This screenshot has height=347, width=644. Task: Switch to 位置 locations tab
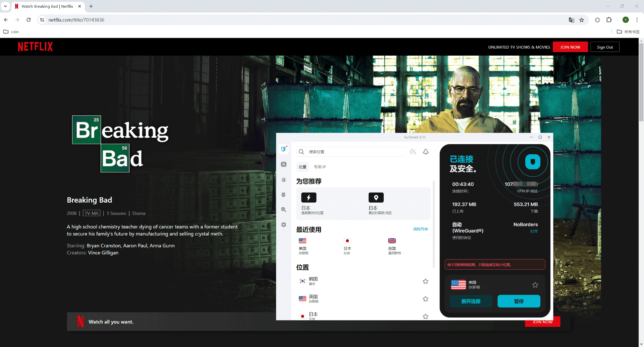(x=303, y=167)
